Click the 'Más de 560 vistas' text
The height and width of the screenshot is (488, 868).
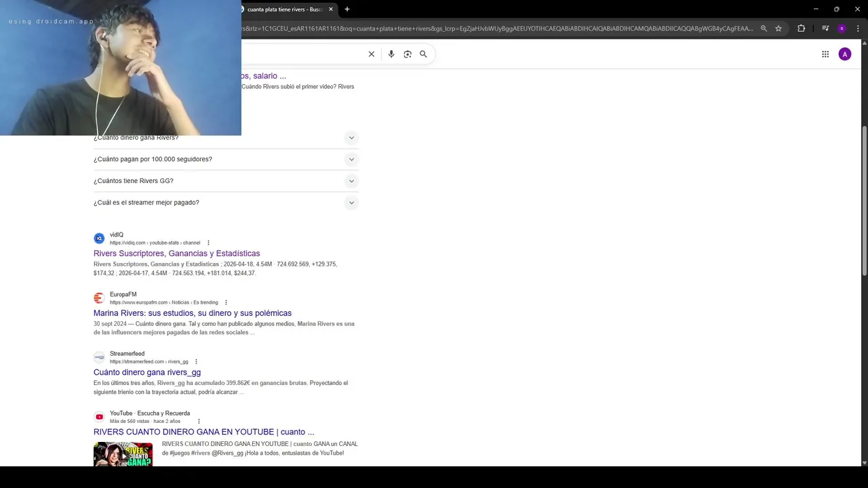click(130, 422)
